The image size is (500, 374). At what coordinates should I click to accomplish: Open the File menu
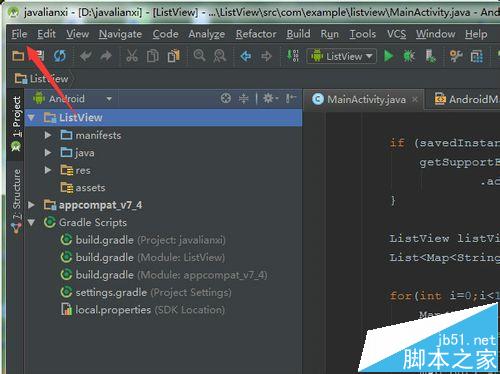click(19, 34)
